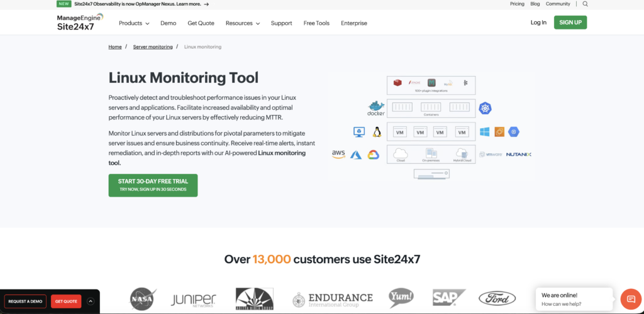Open the Enterprise menu item
This screenshot has height=314, width=644.
(354, 23)
